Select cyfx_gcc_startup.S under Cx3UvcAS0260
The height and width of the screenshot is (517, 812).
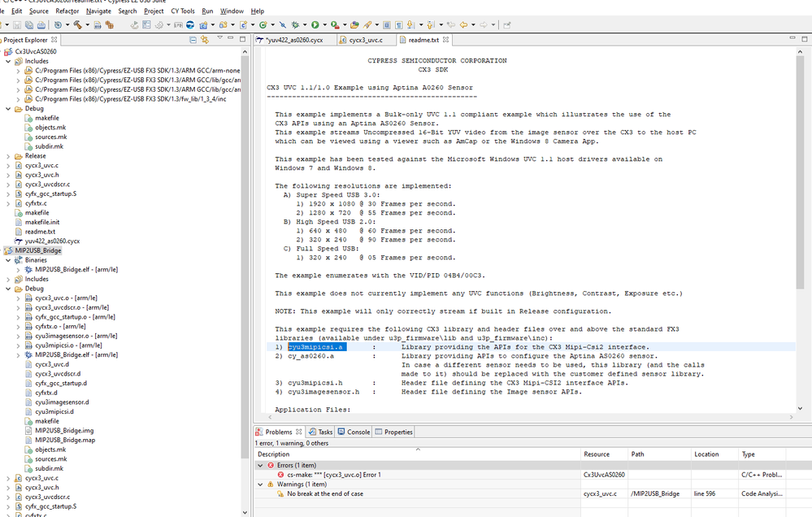pyautogui.click(x=50, y=193)
